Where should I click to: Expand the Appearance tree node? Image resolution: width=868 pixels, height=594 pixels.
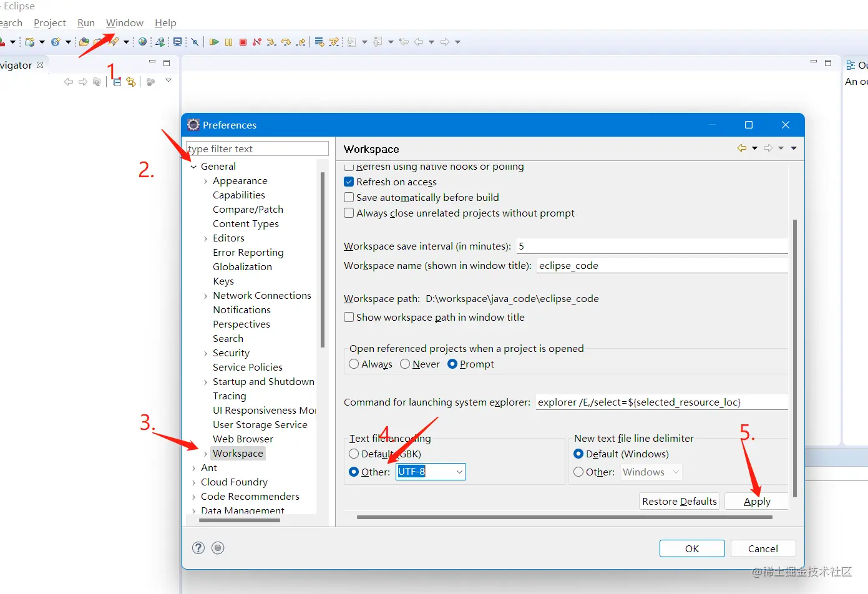pos(205,181)
